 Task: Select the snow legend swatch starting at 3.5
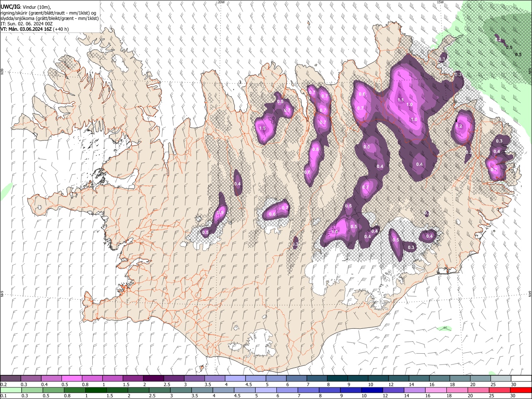pyautogui.click(x=214, y=379)
